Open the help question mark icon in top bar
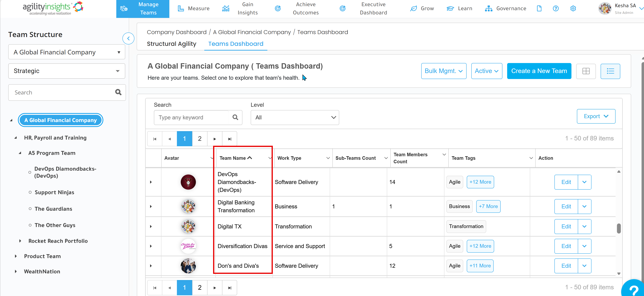 pos(555,8)
